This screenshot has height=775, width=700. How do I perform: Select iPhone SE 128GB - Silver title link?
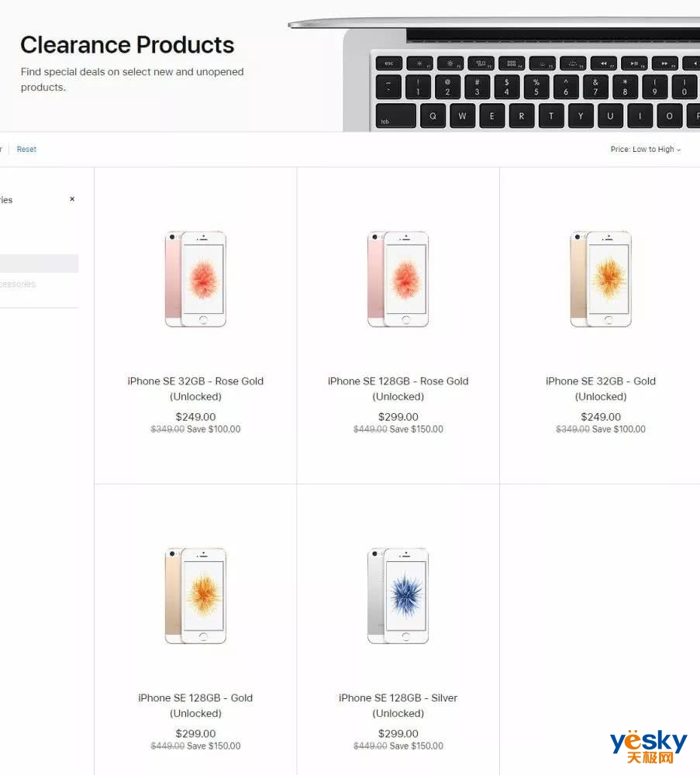point(398,706)
